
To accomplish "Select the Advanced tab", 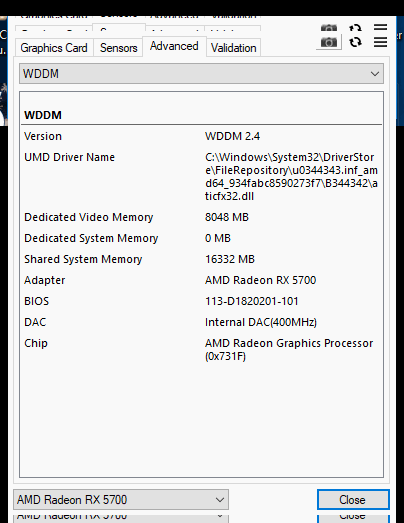I will tap(174, 46).
